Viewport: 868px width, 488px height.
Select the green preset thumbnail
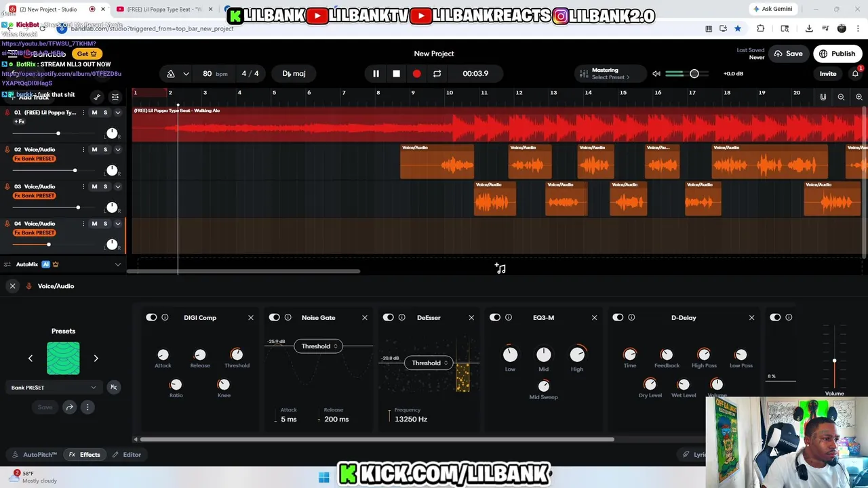point(63,359)
